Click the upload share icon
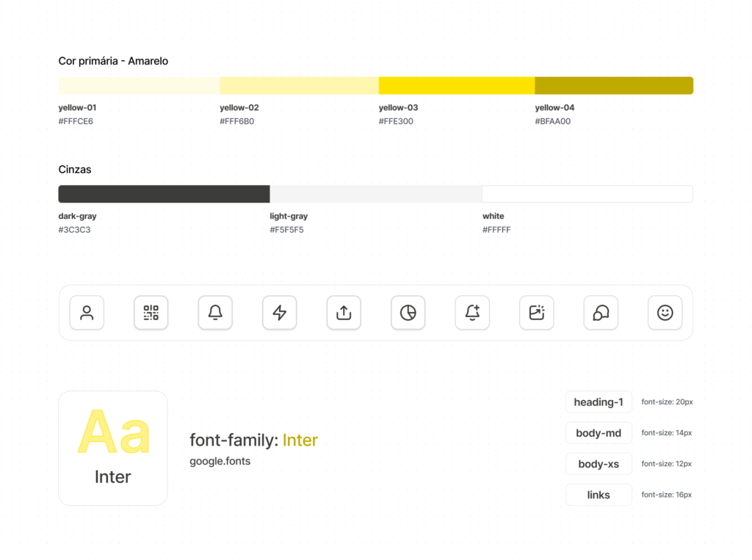The image size is (752, 560). coord(344,313)
